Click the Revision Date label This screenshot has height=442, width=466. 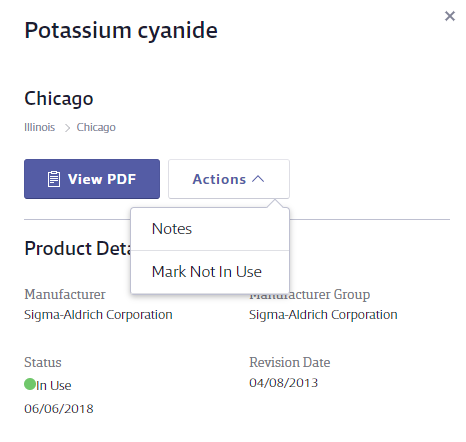point(290,362)
